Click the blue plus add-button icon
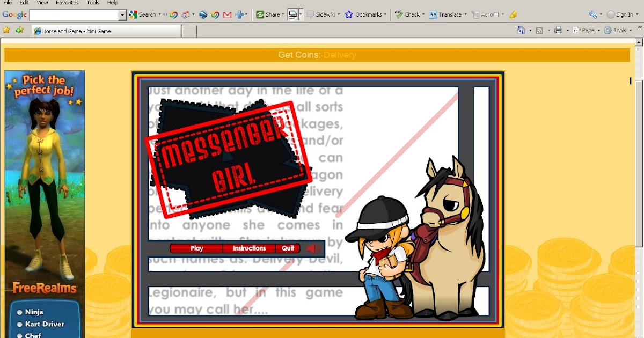The image size is (644, 338). [x=239, y=14]
